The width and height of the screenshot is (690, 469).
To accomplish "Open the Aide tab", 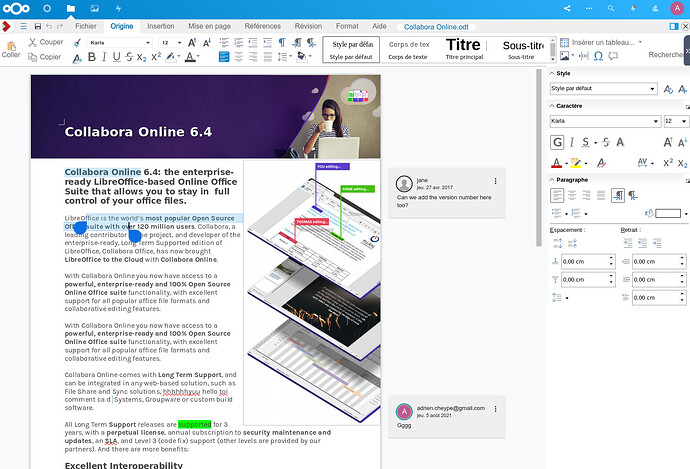I will 379,26.
